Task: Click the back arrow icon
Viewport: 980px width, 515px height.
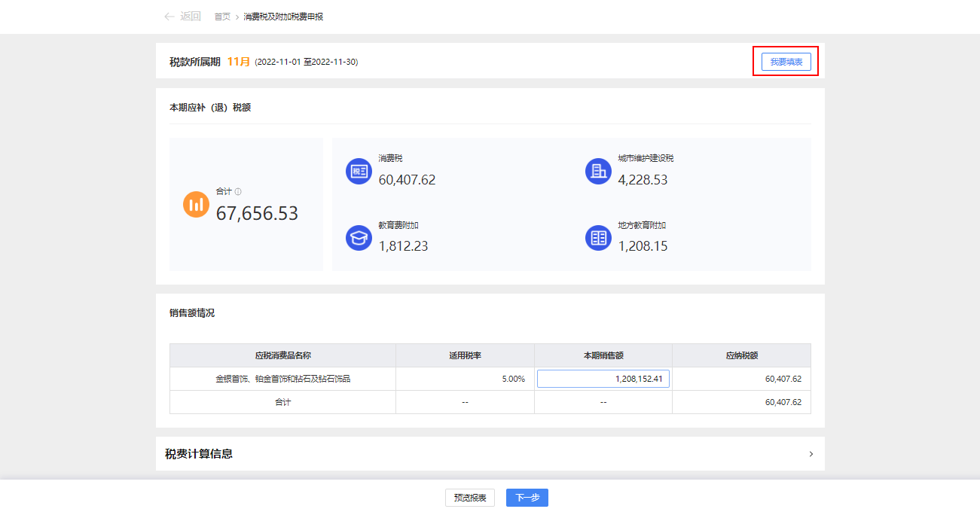Action: tap(169, 17)
